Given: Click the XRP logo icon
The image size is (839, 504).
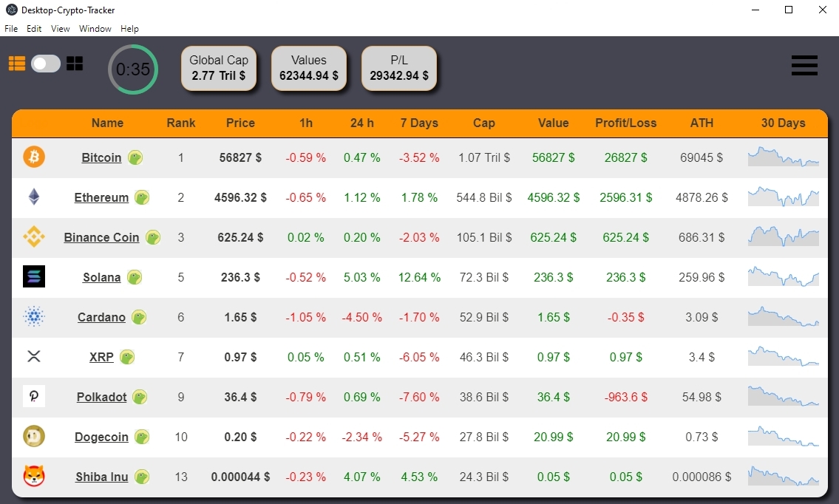Looking at the screenshot, I should 34,356.
